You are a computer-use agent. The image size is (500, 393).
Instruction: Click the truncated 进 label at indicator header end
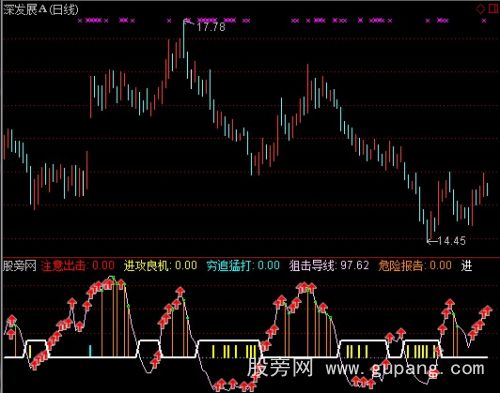467,266
